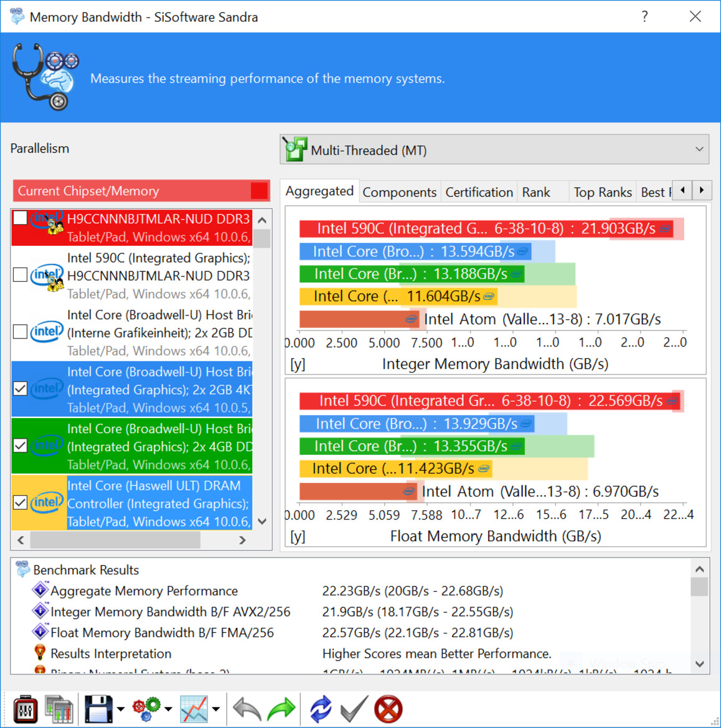Image resolution: width=721 pixels, height=728 pixels.
Task: Confirm with the gray checkmark icon
Action: tap(354, 709)
